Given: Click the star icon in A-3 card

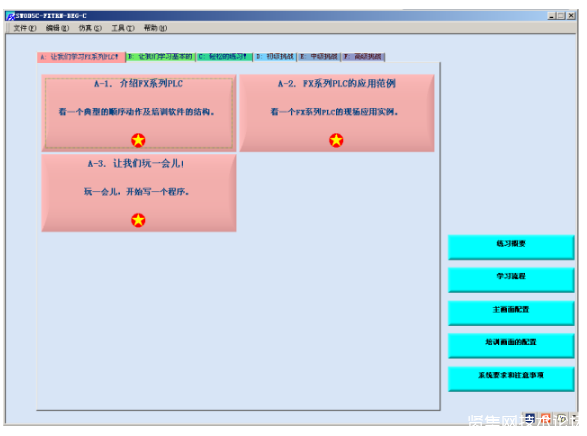Looking at the screenshot, I should pos(138,220).
